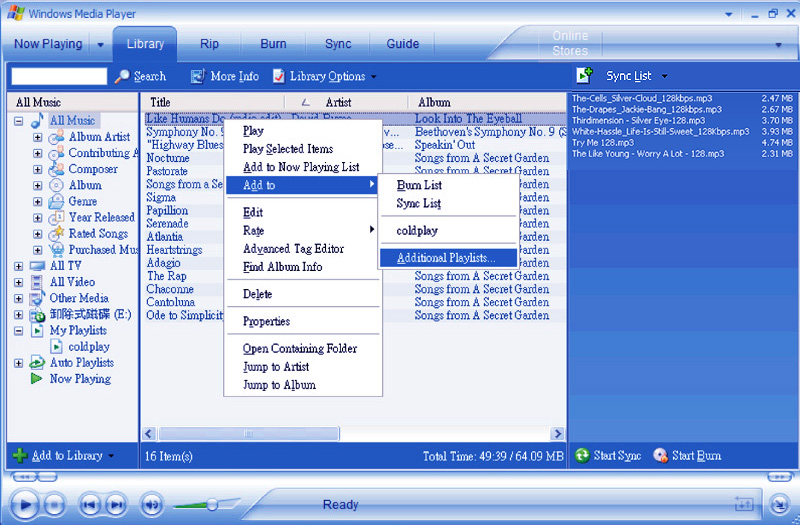
Task: Expand the Composer tree node
Action: pos(38,169)
